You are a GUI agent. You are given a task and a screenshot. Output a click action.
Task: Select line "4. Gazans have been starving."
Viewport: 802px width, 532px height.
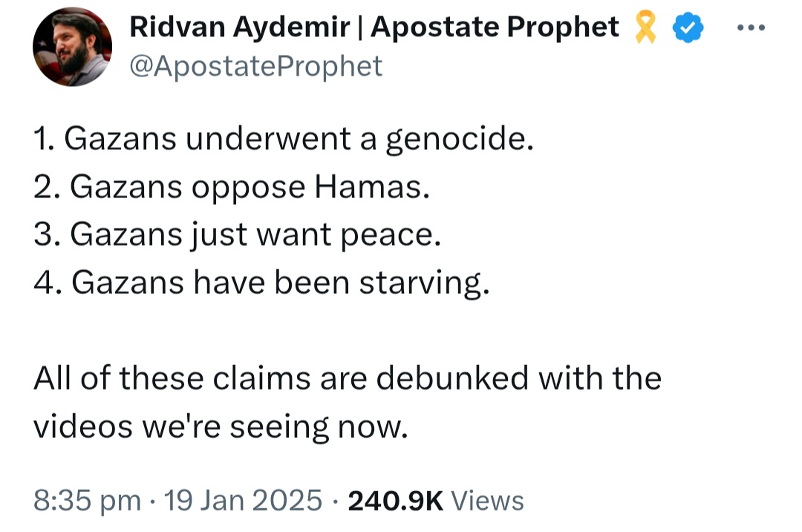[x=261, y=283]
